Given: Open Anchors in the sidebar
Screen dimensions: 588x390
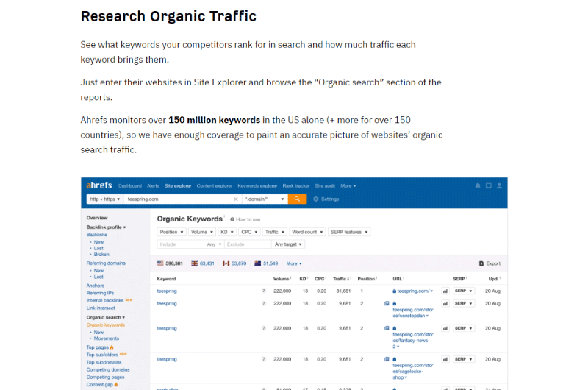Looking at the screenshot, I should tap(96, 286).
